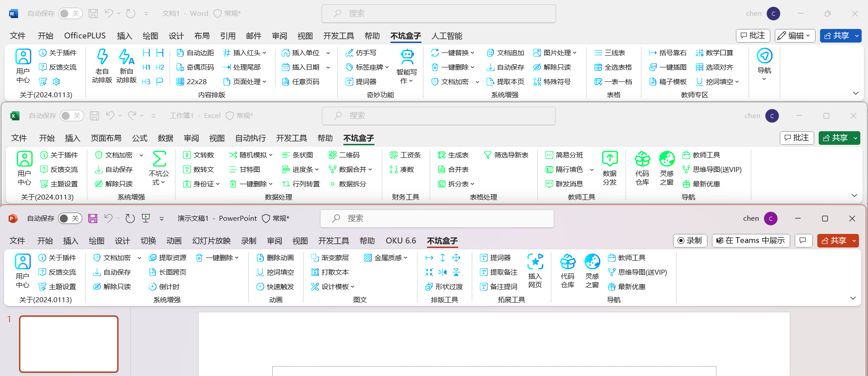Expand 设计模板 dropdown in PowerPoint
The height and width of the screenshot is (376, 868).
(352, 287)
